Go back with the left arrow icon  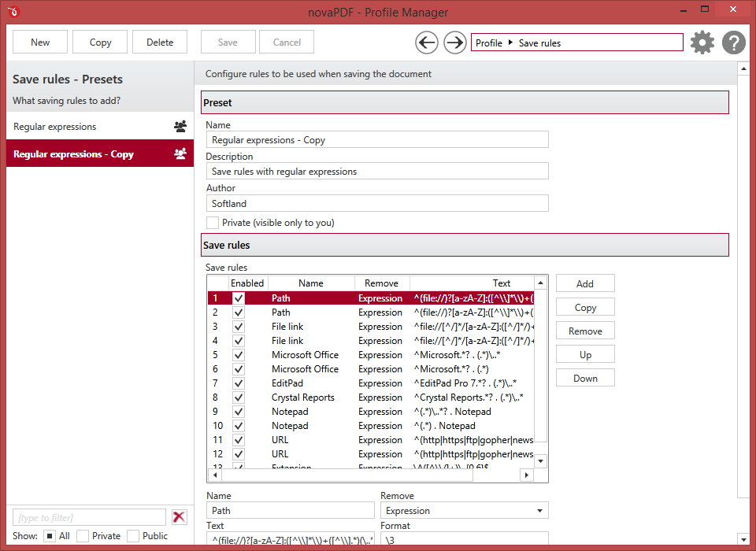coord(427,43)
